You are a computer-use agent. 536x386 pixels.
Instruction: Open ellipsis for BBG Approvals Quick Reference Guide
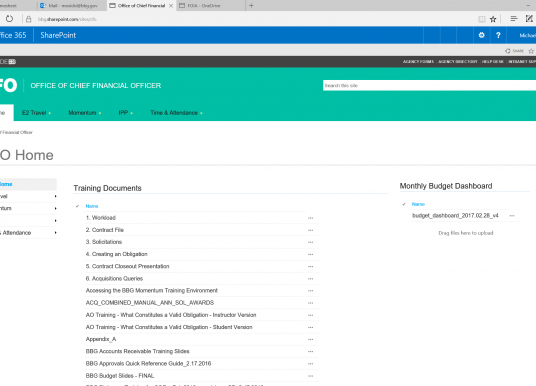[310, 364]
